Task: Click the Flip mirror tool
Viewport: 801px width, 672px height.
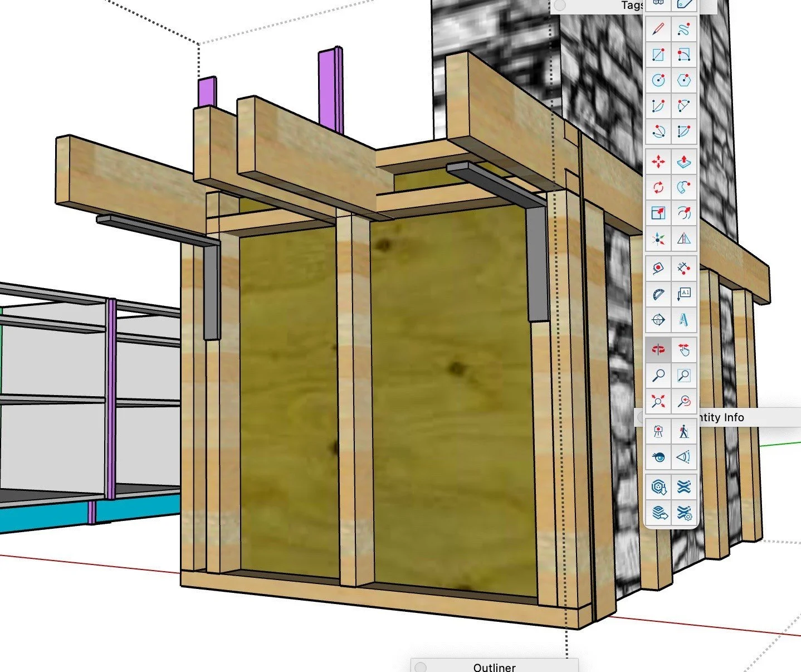Action: coord(684,239)
